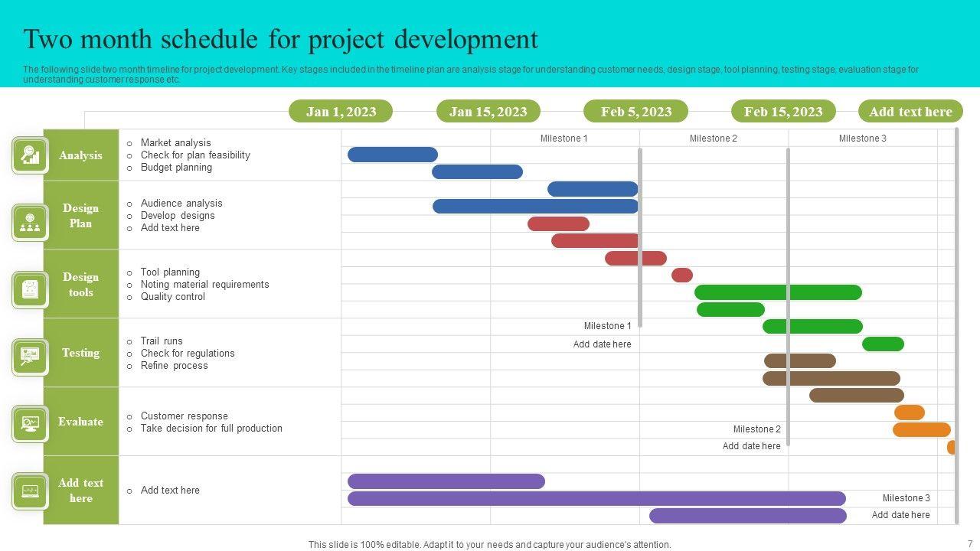Select the Budget planning bullet
The height and width of the screenshot is (551, 980).
[x=176, y=168]
